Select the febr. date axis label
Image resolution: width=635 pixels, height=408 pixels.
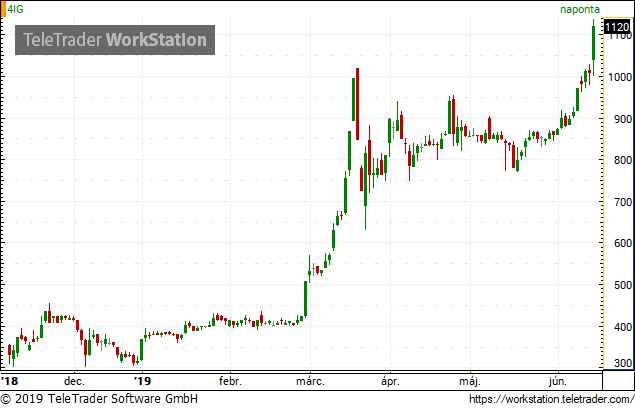pyautogui.click(x=230, y=381)
